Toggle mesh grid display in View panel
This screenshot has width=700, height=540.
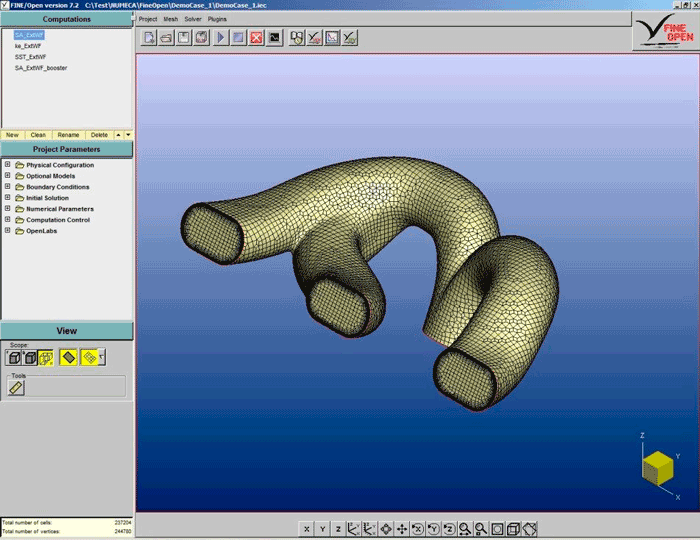[88, 357]
